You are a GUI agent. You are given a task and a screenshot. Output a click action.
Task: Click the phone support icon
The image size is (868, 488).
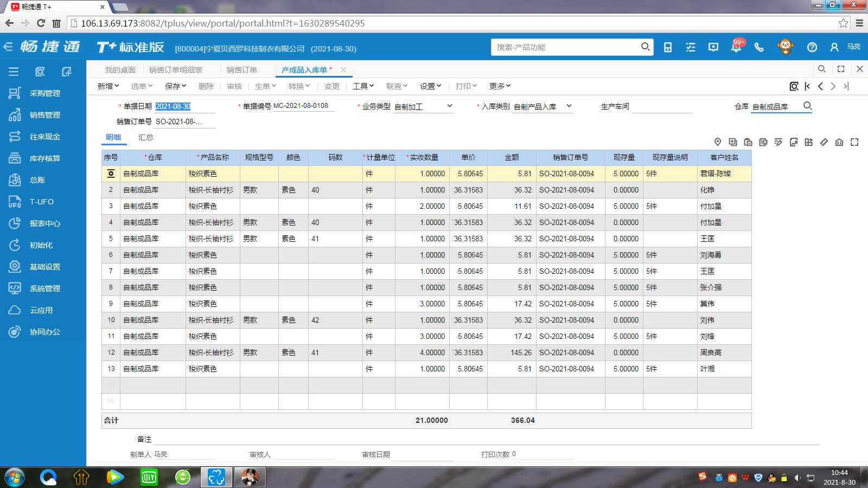[x=759, y=47]
